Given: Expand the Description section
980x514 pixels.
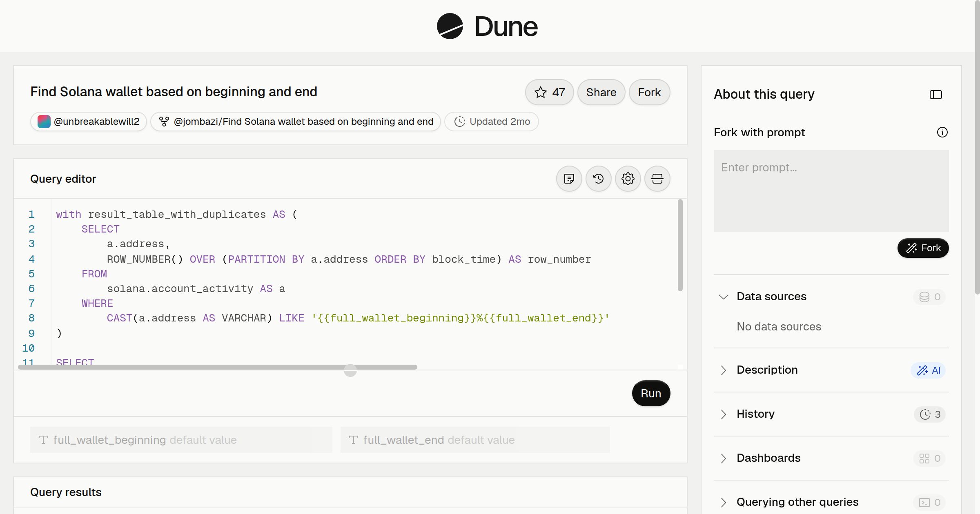Looking at the screenshot, I should point(724,370).
